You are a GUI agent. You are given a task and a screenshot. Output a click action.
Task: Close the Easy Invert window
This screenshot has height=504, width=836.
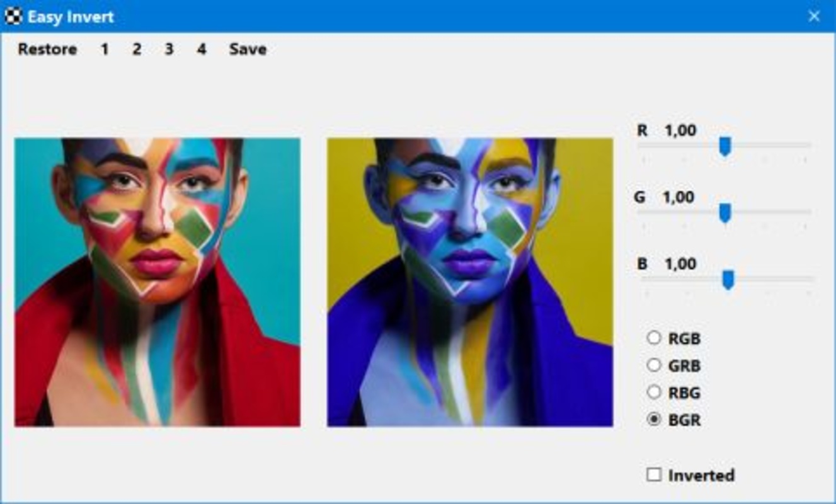[x=814, y=16]
